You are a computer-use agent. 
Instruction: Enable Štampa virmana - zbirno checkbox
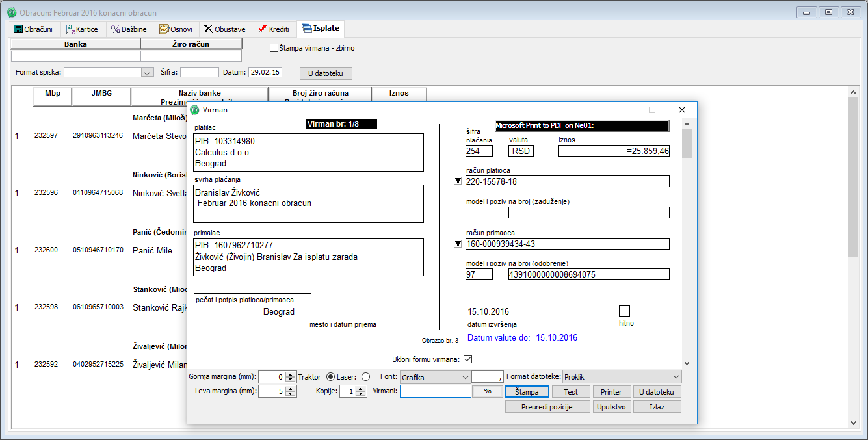(274, 48)
